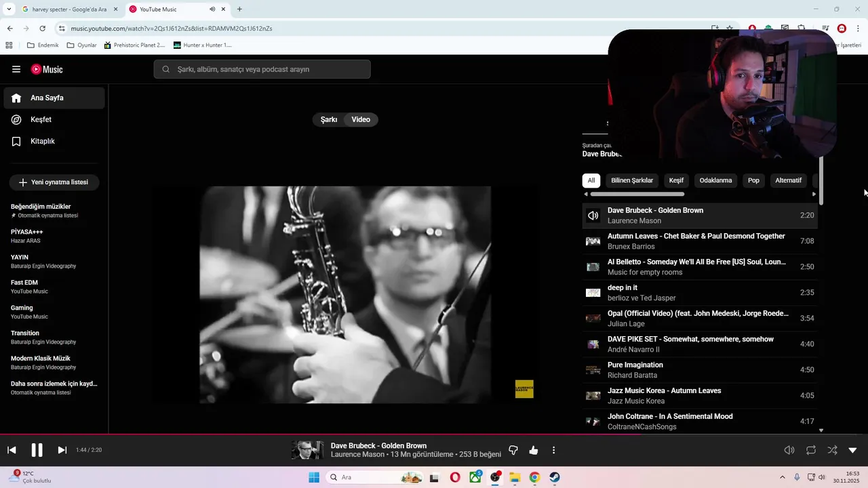Image resolution: width=868 pixels, height=488 pixels.
Task: Play DAVE PIKE SET - Somewhat, somewhere, somehow
Action: 700,344
